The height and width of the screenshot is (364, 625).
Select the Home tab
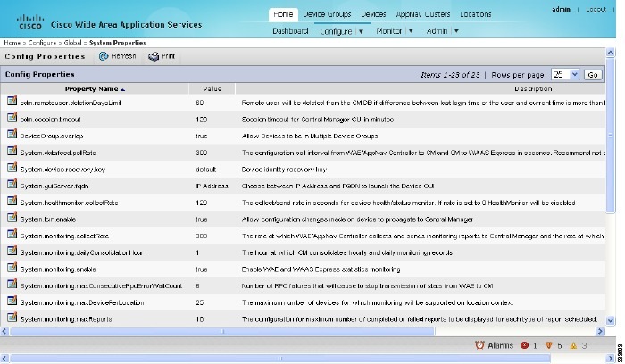point(283,14)
